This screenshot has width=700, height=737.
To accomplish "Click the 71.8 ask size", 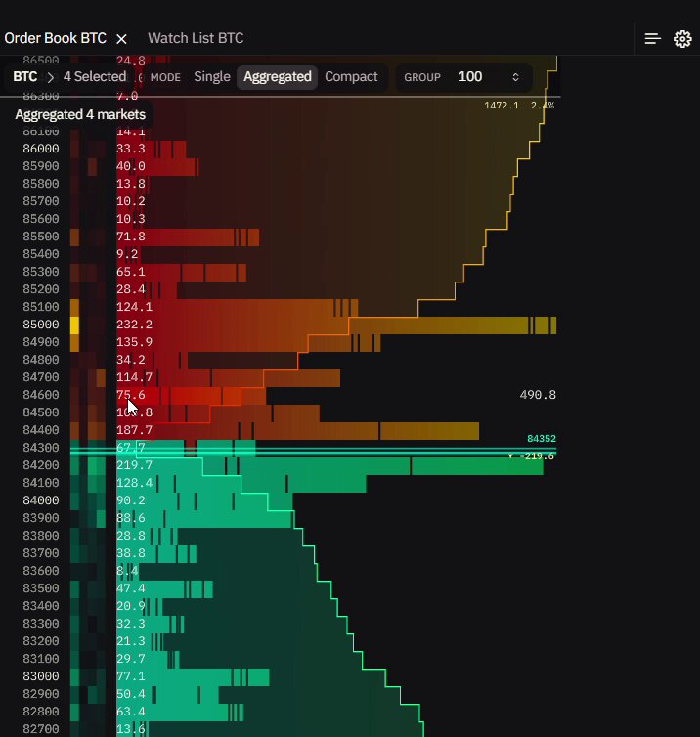I will [x=131, y=237].
